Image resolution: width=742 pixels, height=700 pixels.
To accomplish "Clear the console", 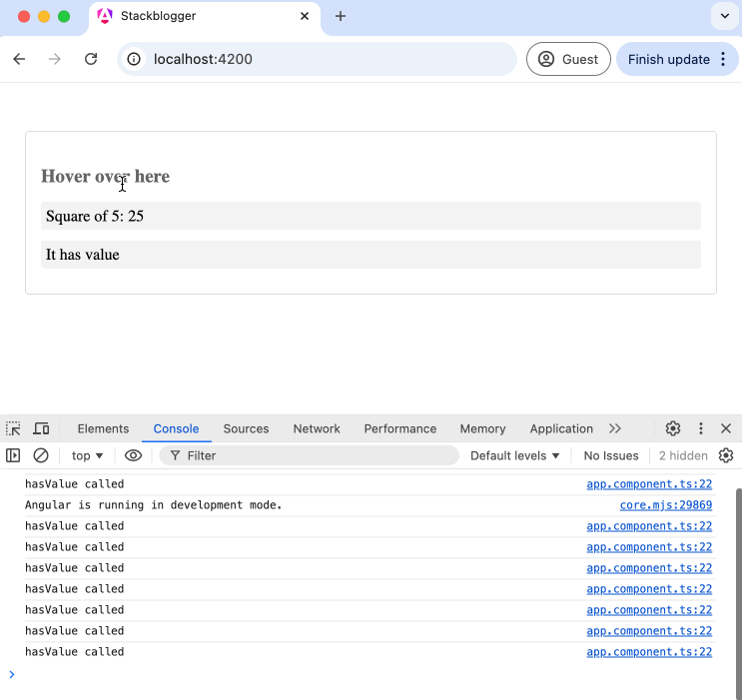I will (x=41, y=455).
